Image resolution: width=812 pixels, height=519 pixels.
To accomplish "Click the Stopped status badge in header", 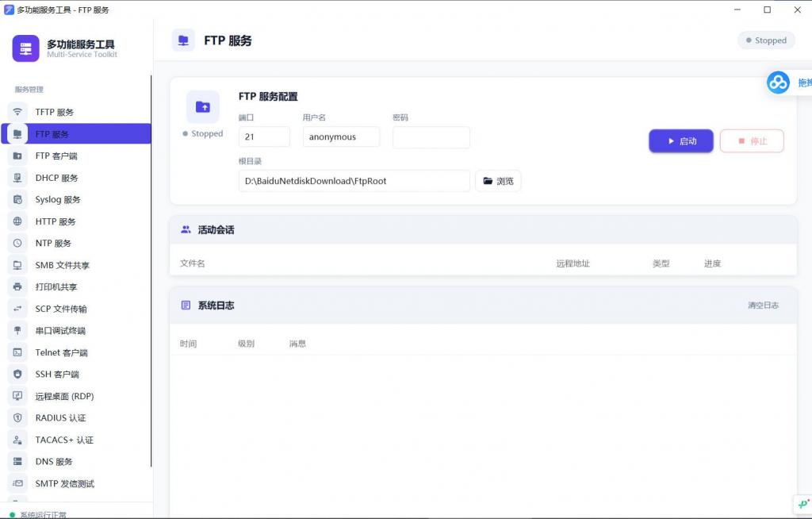I will pyautogui.click(x=766, y=40).
